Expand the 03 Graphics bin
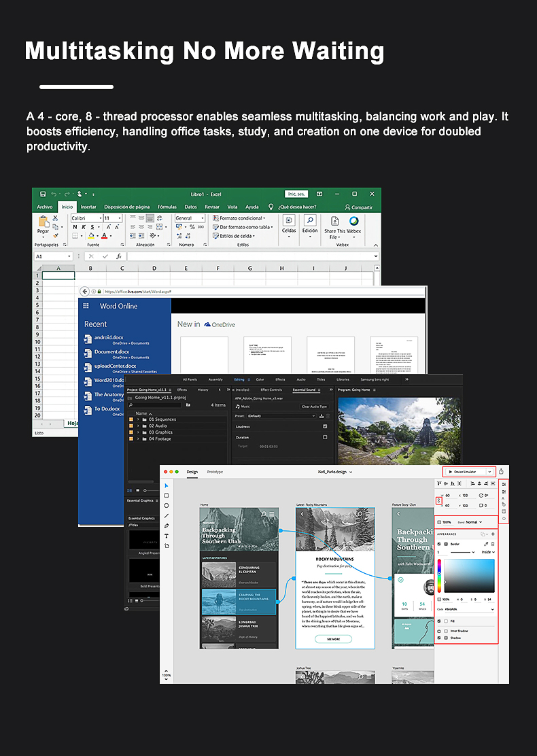 click(x=139, y=432)
